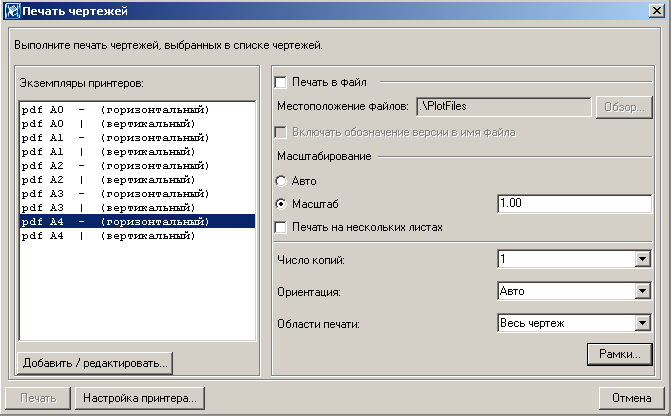The width and height of the screenshot is (671, 416).
Task: Select pdf A2 горизонтальный printer
Action: tap(138, 166)
